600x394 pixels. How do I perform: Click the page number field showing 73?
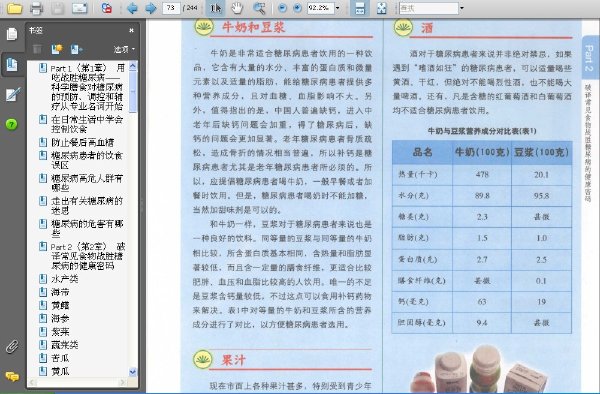click(x=171, y=8)
